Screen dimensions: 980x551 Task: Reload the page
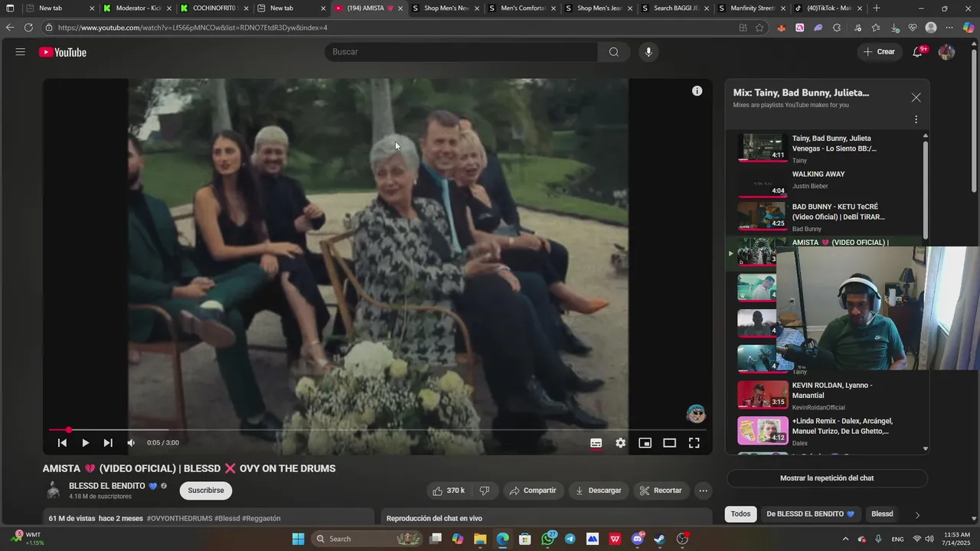[x=28, y=28]
